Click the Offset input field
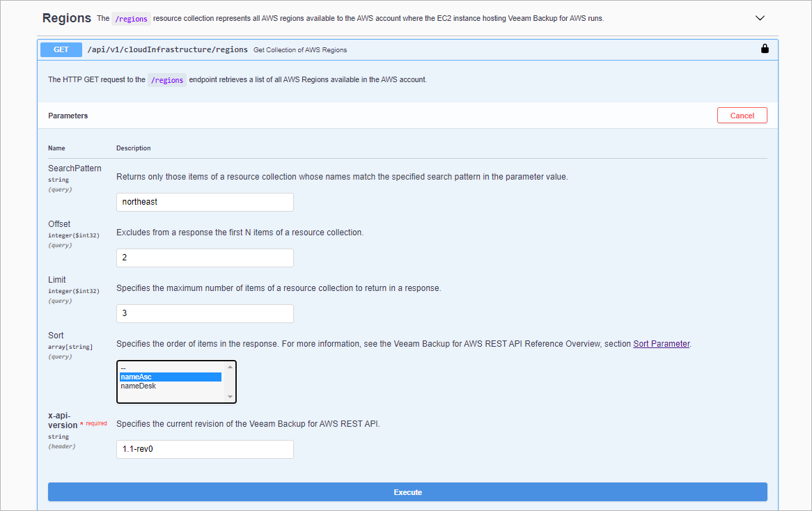Screen dimensions: 812x511 [205, 258]
